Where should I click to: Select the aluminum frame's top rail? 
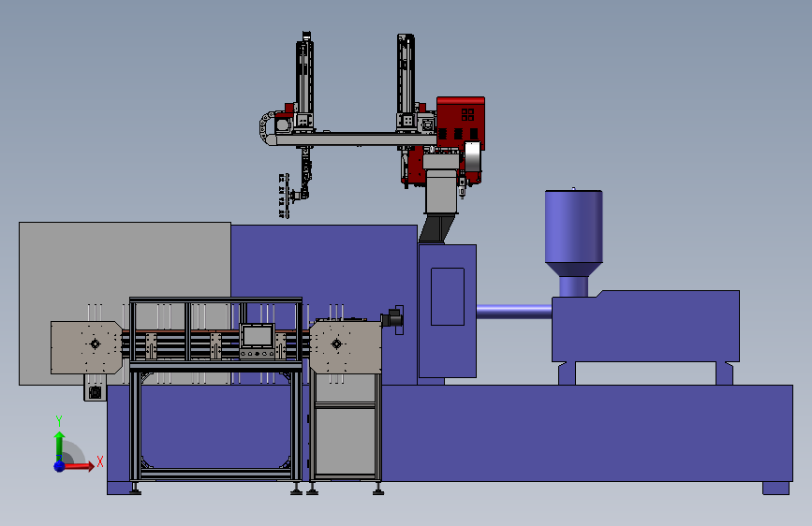pos(215,300)
